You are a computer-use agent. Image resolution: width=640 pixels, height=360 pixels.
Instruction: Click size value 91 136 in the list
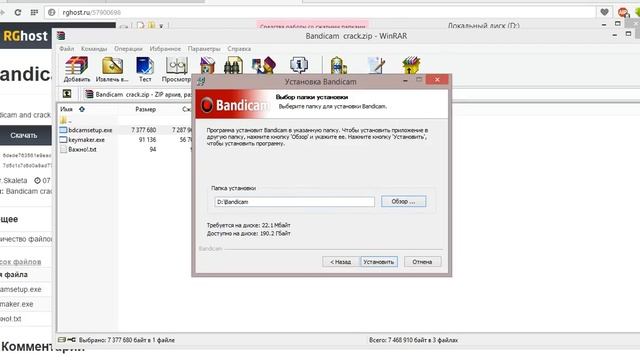tap(147, 140)
